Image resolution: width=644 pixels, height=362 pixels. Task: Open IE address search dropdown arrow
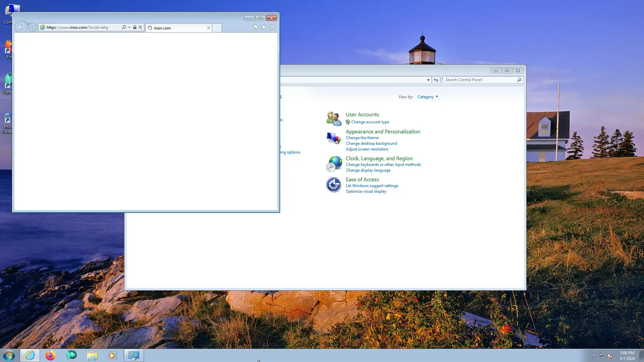[129, 27]
